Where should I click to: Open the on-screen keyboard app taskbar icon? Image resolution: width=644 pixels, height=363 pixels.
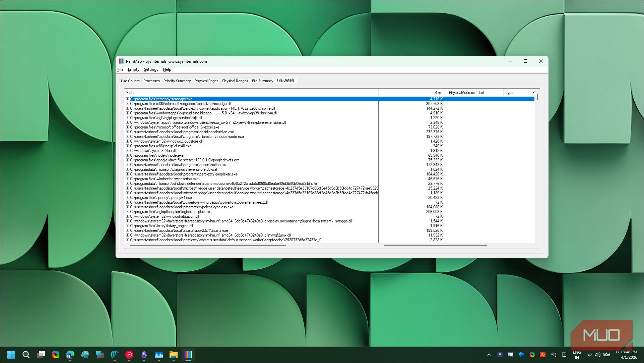100,355
